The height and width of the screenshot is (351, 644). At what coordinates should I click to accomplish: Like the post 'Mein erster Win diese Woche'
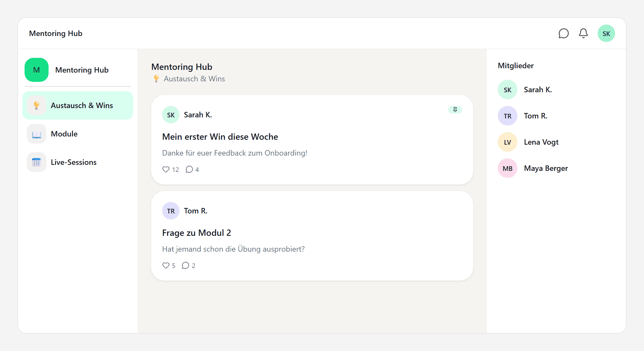pyautogui.click(x=166, y=169)
